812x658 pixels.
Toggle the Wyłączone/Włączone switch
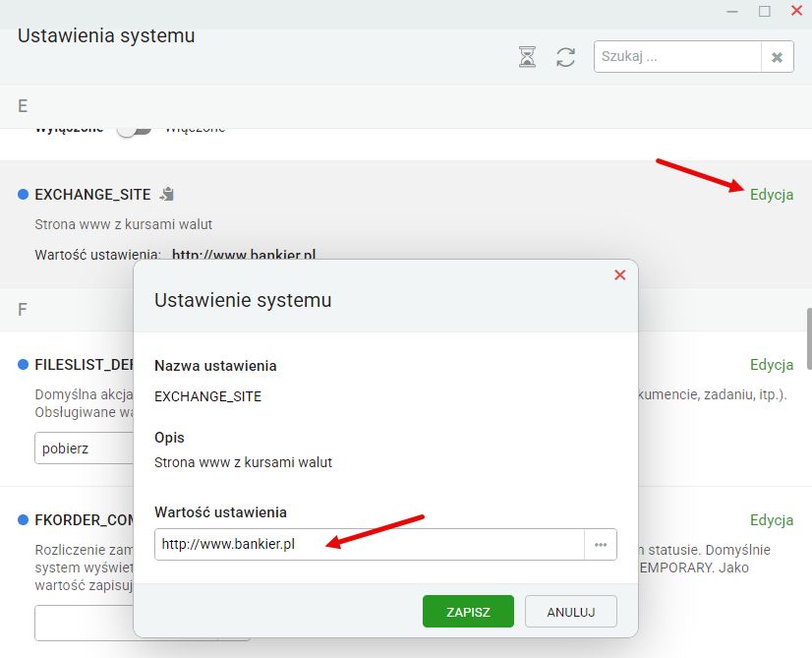point(134,130)
